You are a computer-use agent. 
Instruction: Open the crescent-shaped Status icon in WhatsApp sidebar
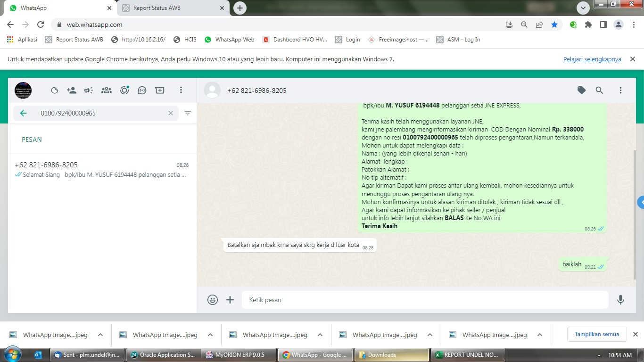55,90
